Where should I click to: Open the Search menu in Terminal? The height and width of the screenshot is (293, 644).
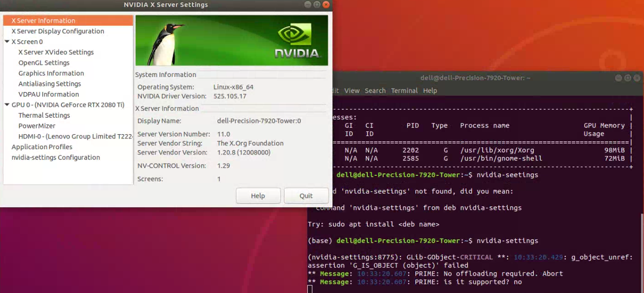375,91
